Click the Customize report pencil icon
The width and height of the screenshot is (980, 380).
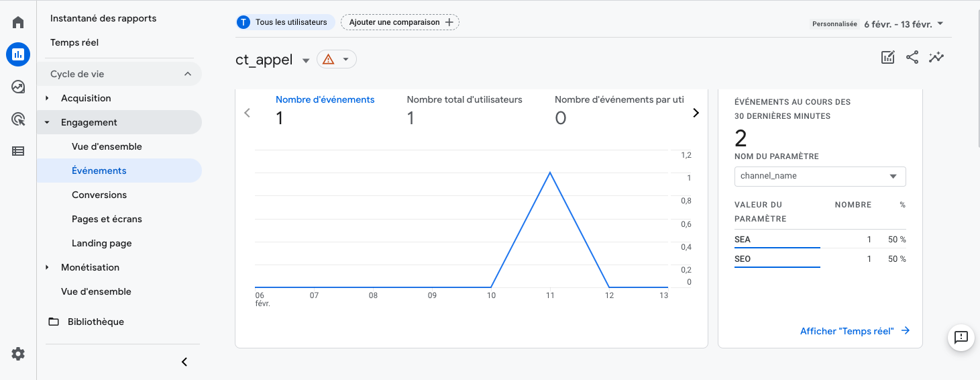pyautogui.click(x=888, y=58)
